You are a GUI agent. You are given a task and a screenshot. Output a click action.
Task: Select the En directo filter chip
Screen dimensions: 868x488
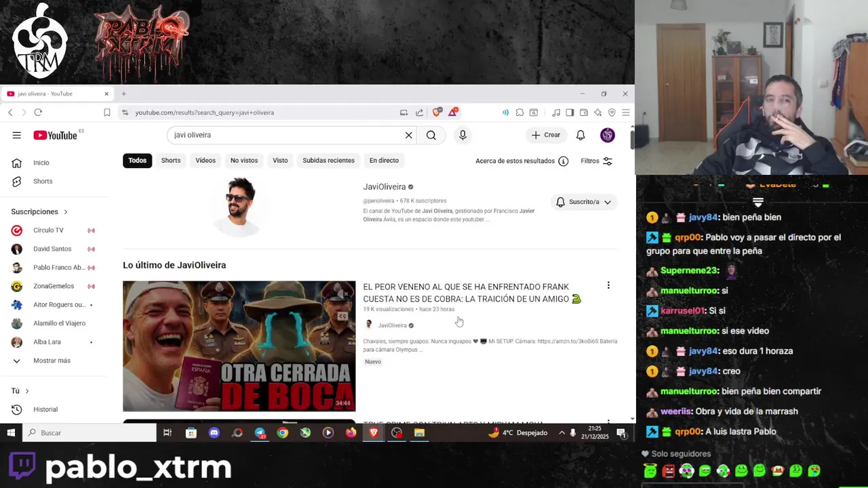(x=384, y=161)
